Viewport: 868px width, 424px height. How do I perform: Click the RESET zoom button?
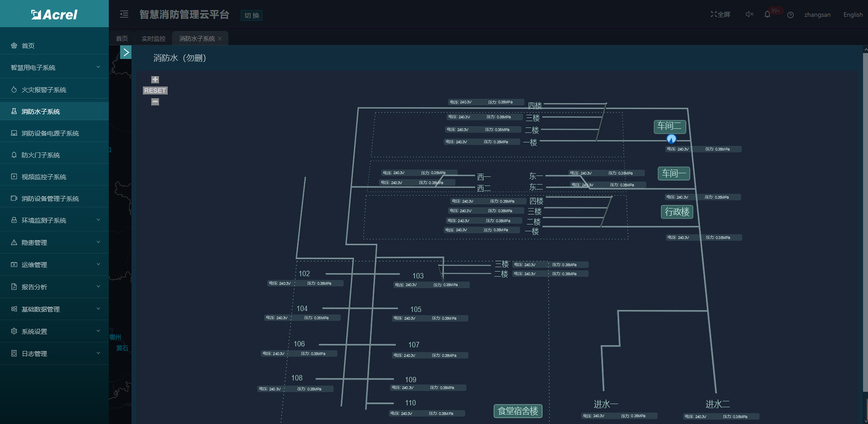(155, 91)
